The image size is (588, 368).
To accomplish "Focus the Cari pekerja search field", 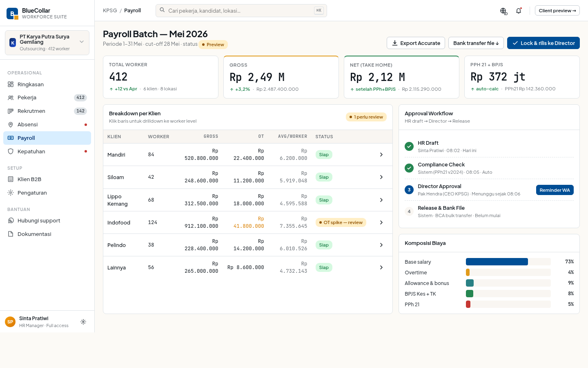I will tap(241, 11).
